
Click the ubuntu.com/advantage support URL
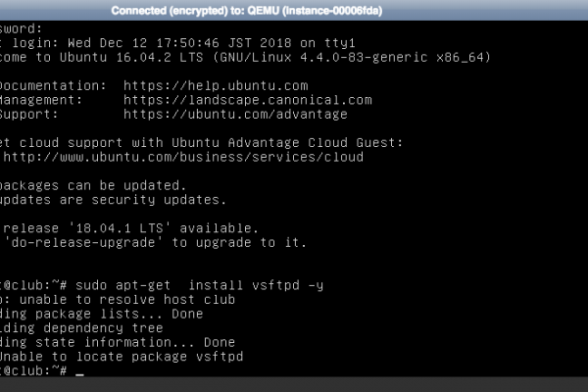coord(235,115)
